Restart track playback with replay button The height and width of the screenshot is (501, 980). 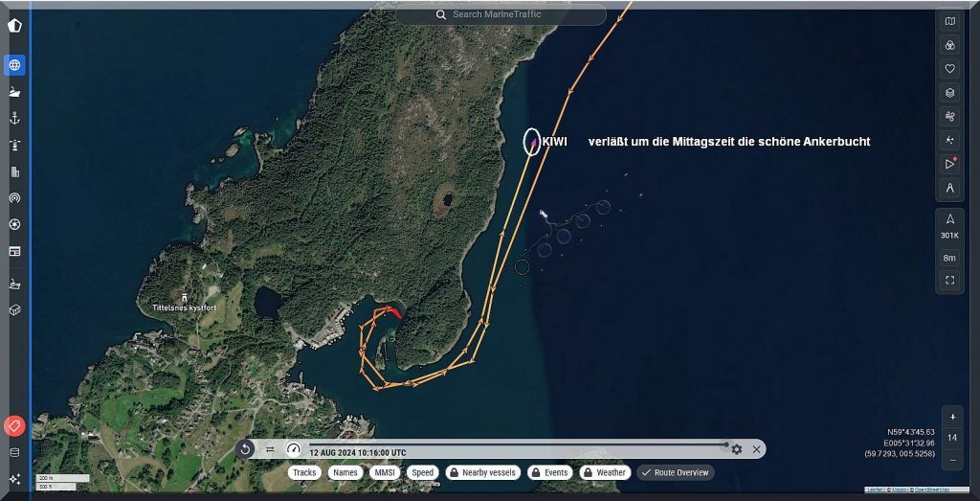246,449
